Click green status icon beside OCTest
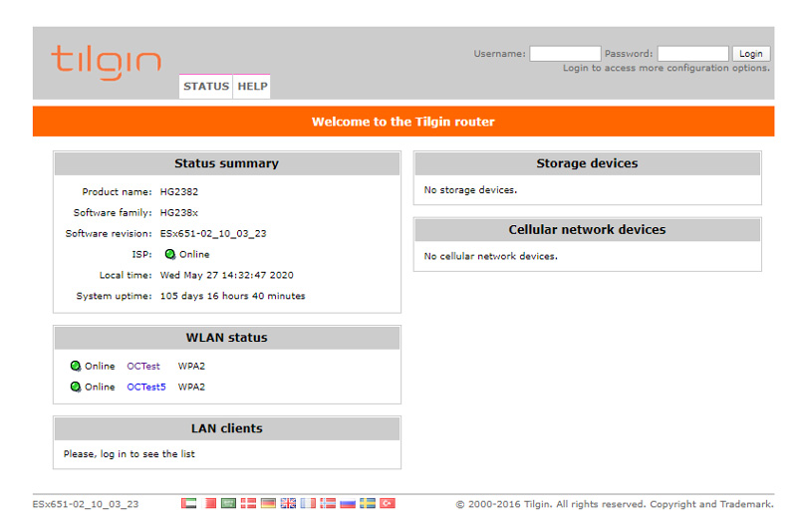This screenshot has width=801, height=532. pos(76,366)
